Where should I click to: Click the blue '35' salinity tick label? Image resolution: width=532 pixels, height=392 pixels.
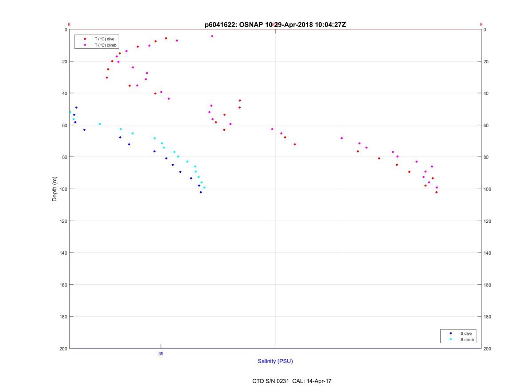tap(161, 354)
